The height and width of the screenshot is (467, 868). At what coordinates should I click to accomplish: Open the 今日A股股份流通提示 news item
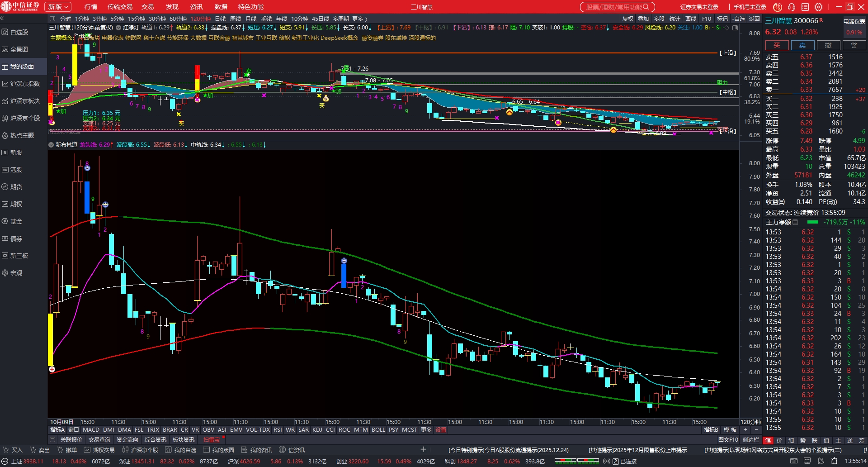point(509,450)
